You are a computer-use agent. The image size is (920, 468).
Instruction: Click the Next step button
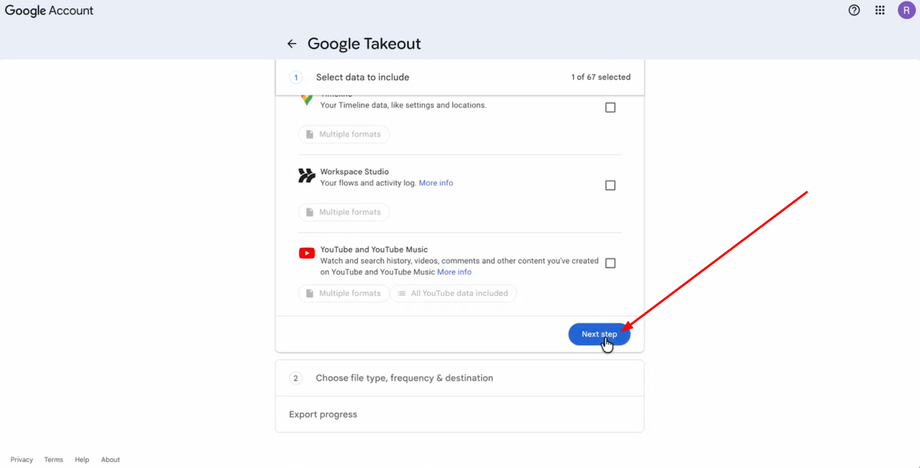(x=599, y=334)
